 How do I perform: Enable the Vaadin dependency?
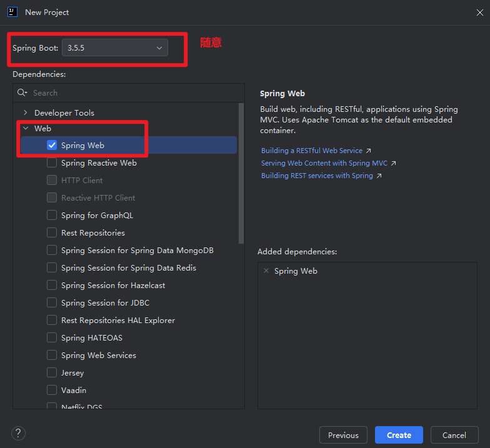[x=52, y=390]
